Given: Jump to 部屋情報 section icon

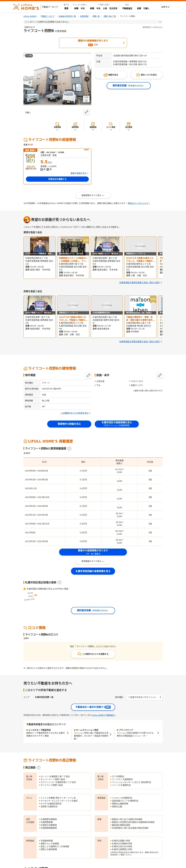Looking at the screenshot, I should click(57, 126).
